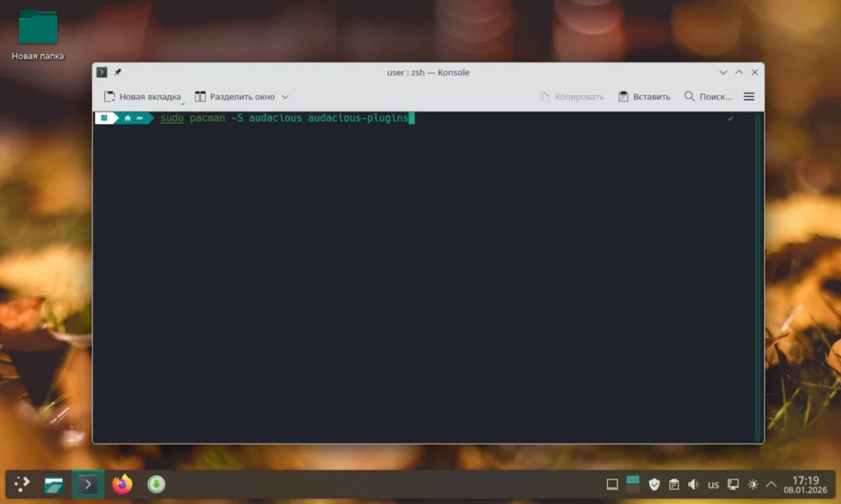Paste with the Вставить button
The width and height of the screenshot is (841, 504).
click(x=644, y=97)
